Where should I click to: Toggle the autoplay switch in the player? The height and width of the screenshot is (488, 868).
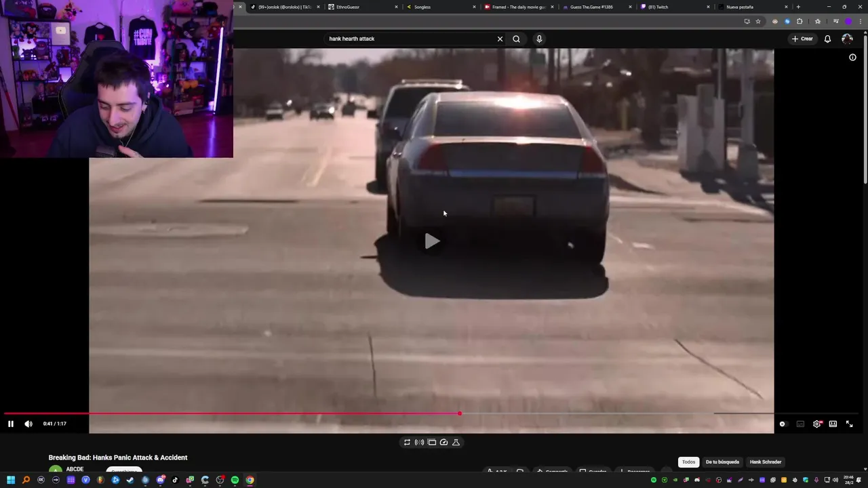pos(783,424)
